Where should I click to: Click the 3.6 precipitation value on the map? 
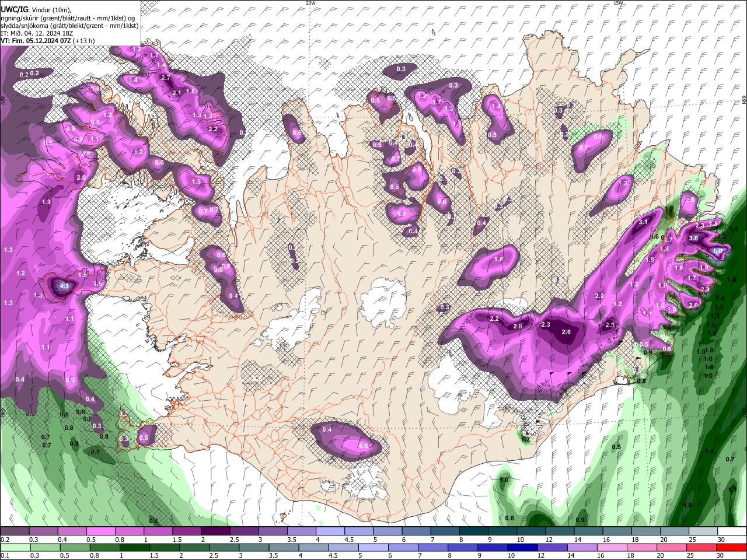[693, 238]
